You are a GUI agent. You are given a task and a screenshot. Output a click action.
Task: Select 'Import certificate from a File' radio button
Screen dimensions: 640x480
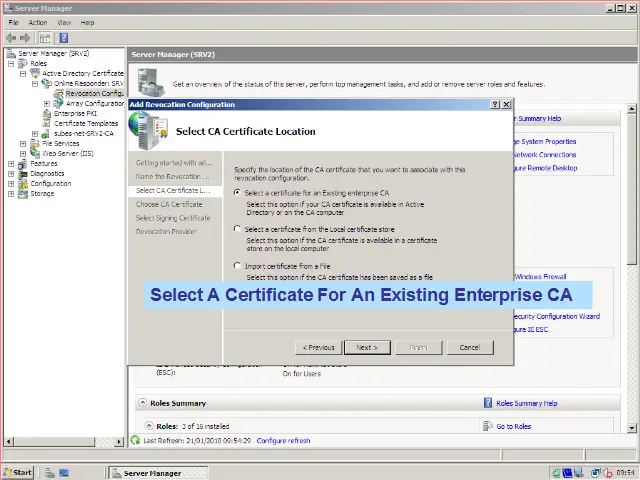(x=237, y=265)
